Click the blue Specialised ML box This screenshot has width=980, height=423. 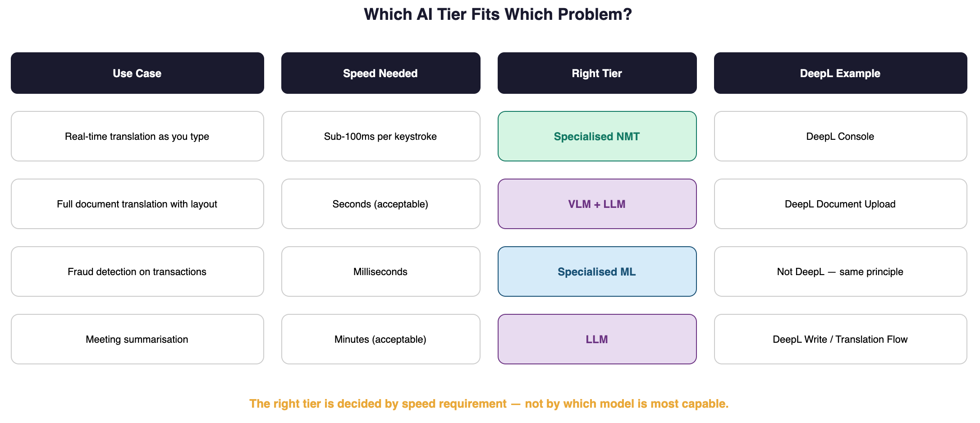[x=597, y=271]
